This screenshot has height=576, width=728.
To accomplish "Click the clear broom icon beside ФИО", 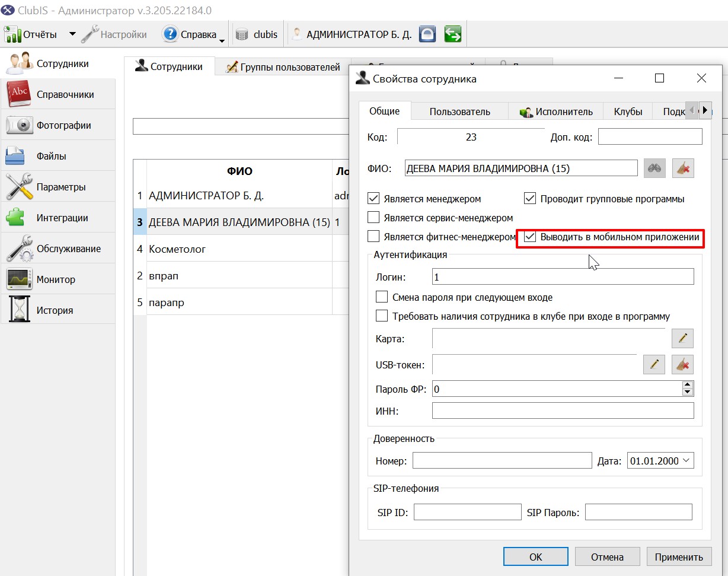I will tap(683, 168).
